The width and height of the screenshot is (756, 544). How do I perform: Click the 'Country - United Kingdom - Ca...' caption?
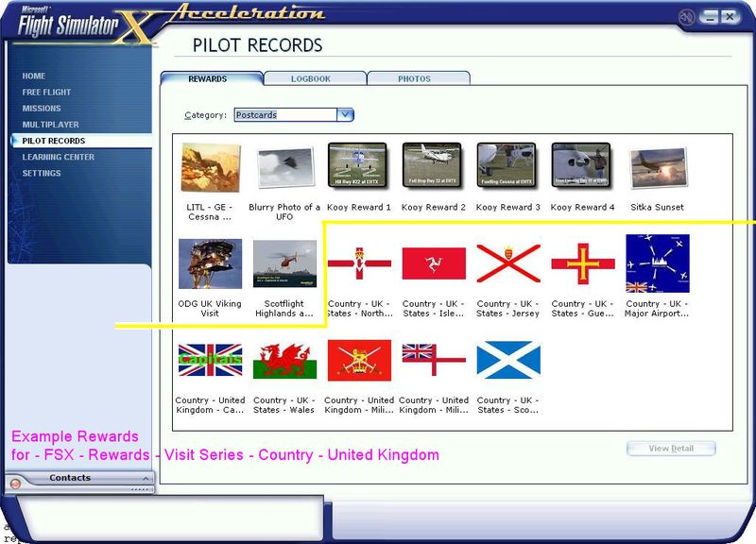point(210,405)
